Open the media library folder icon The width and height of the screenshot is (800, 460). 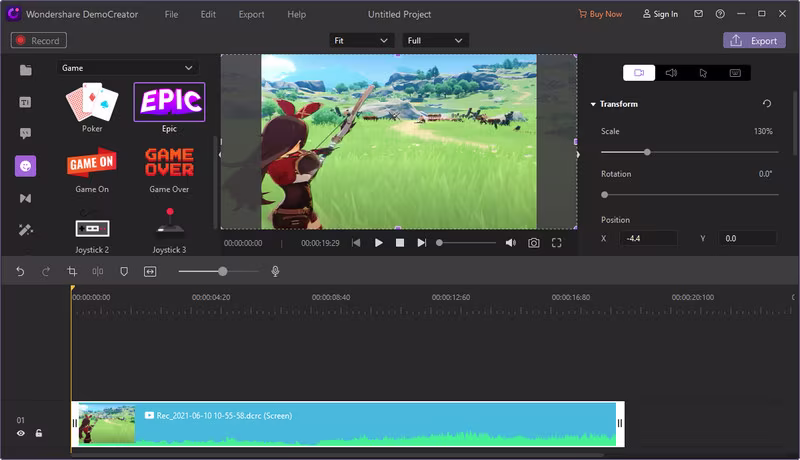(25, 70)
